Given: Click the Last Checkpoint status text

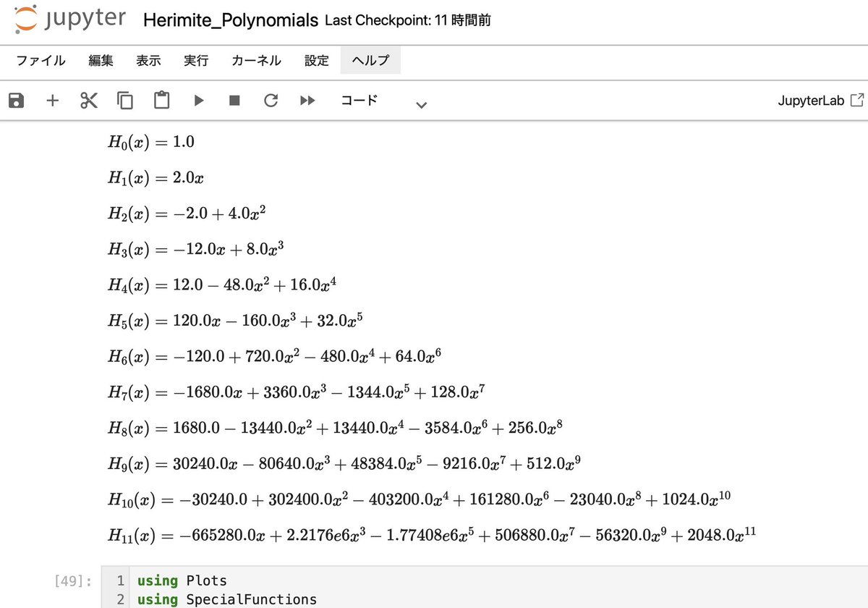Looking at the screenshot, I should 408,20.
